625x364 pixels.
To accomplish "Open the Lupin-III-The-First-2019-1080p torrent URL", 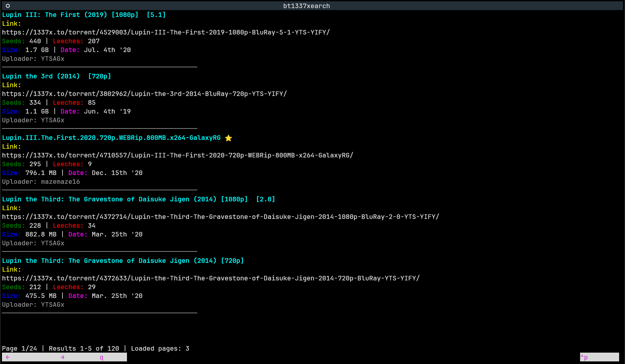I will point(166,32).
